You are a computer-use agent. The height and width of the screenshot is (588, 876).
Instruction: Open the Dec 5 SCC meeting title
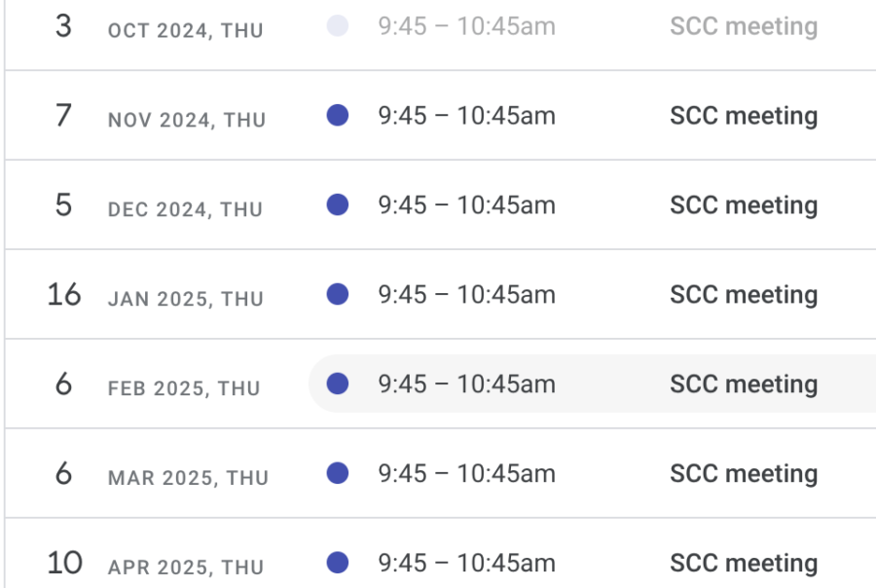[744, 205]
